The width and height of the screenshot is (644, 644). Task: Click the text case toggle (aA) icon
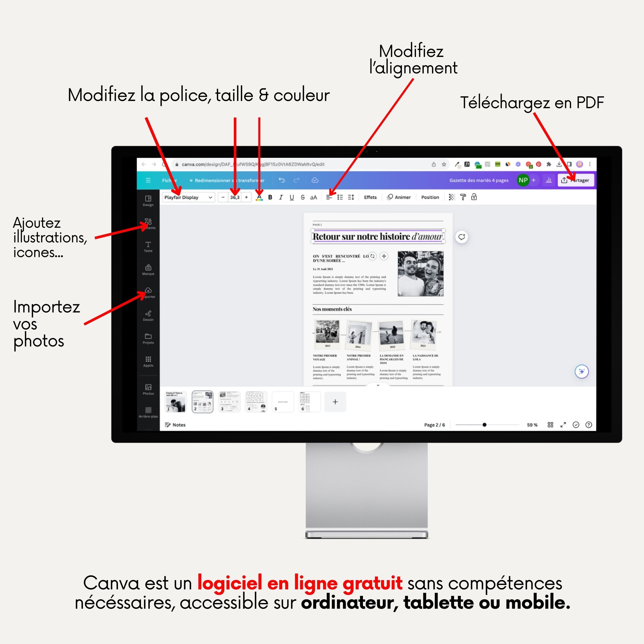(316, 197)
